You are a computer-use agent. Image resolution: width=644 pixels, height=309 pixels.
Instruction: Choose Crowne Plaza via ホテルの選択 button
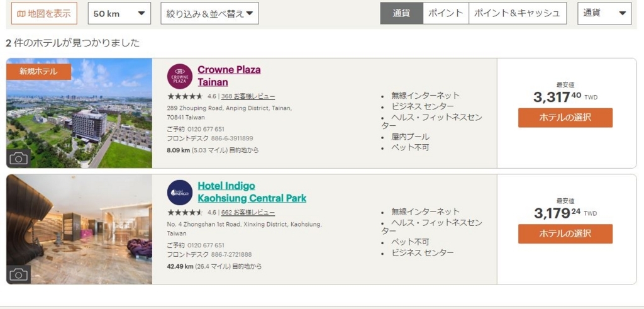click(x=565, y=118)
